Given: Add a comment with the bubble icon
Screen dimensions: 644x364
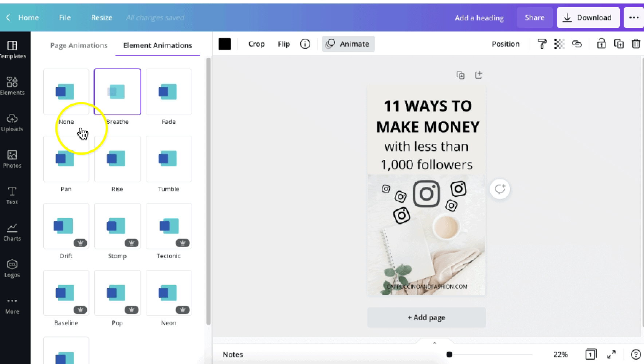Looking at the screenshot, I should click(500, 189).
